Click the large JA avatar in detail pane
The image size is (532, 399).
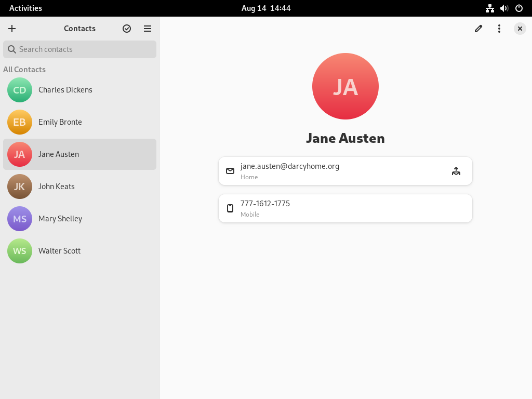[345, 86]
